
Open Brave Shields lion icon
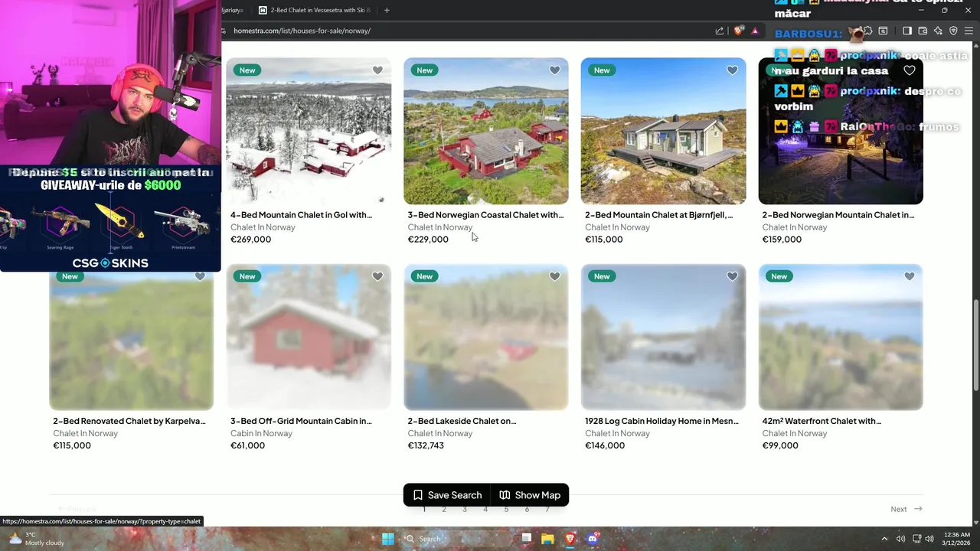point(740,31)
